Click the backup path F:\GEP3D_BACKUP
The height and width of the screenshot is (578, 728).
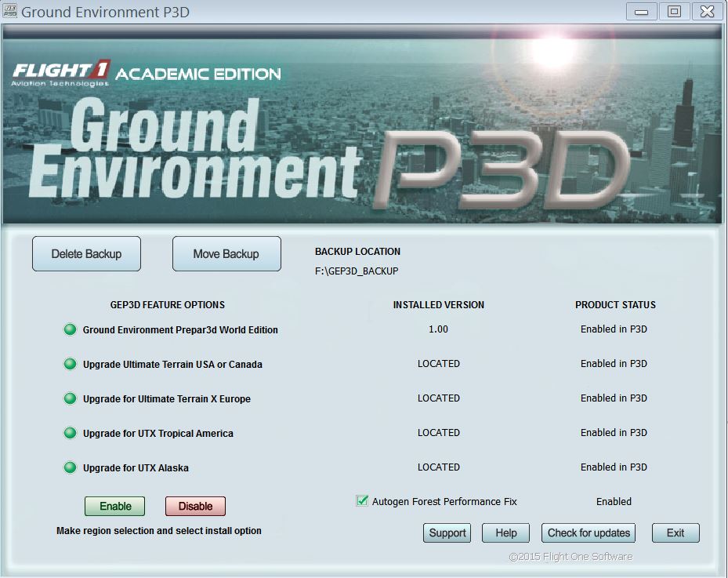(357, 271)
